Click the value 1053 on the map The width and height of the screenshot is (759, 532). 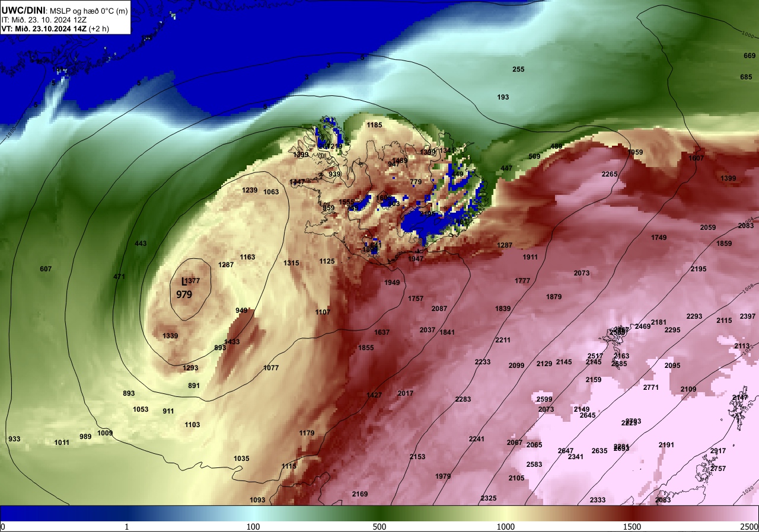click(x=141, y=409)
